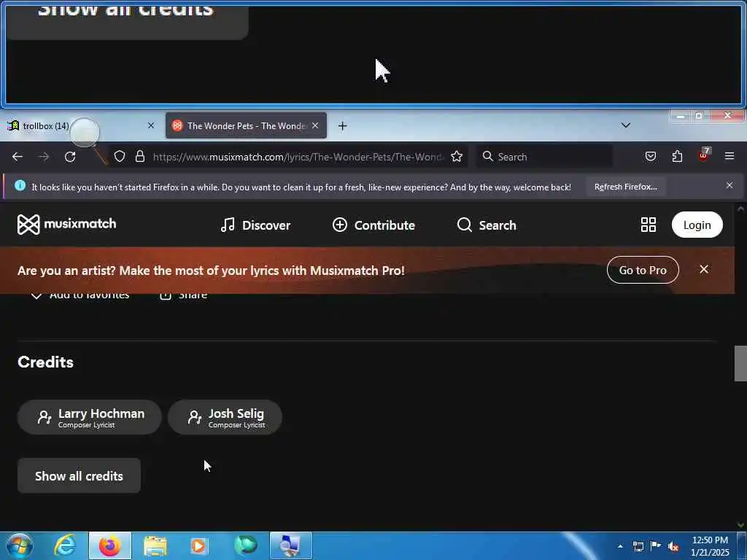Click the site security padlock icon

(x=140, y=157)
